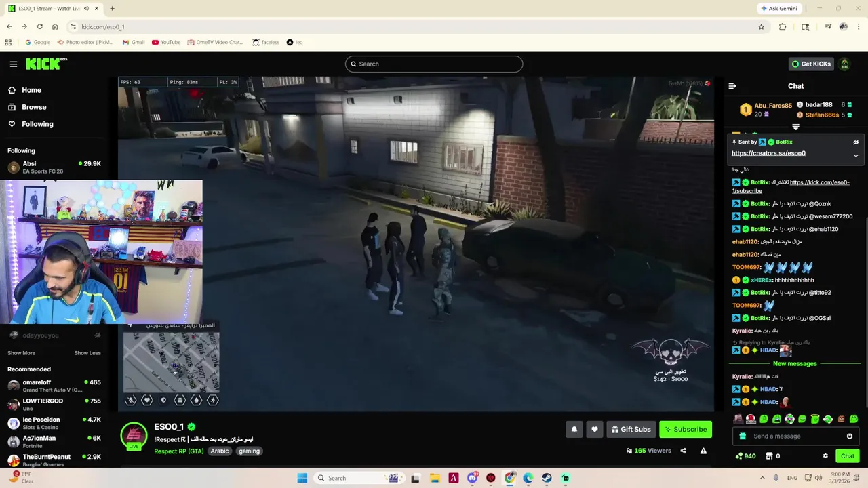Viewport: 868px width, 488px height.
Task: Open a new browser tab
Action: pos(112,9)
